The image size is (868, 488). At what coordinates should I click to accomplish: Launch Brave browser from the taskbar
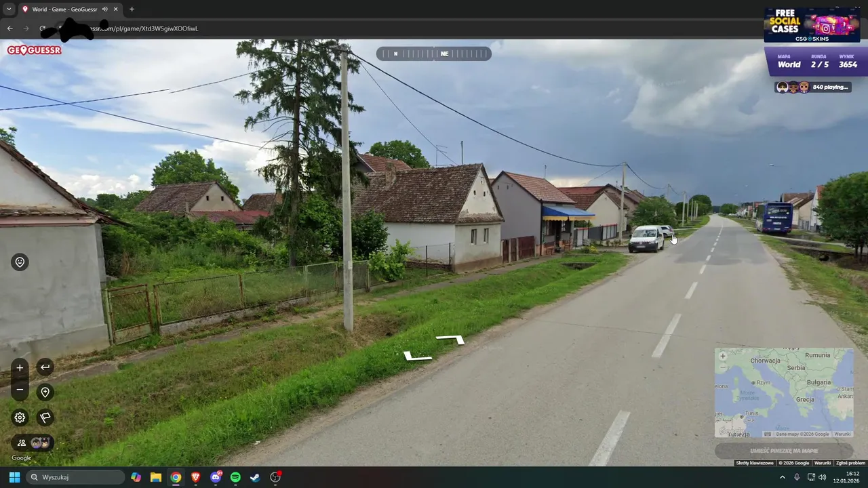click(195, 477)
